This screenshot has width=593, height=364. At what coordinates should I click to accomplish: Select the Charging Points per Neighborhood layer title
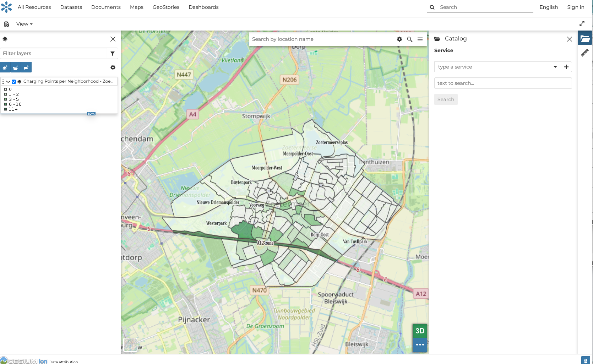point(69,81)
